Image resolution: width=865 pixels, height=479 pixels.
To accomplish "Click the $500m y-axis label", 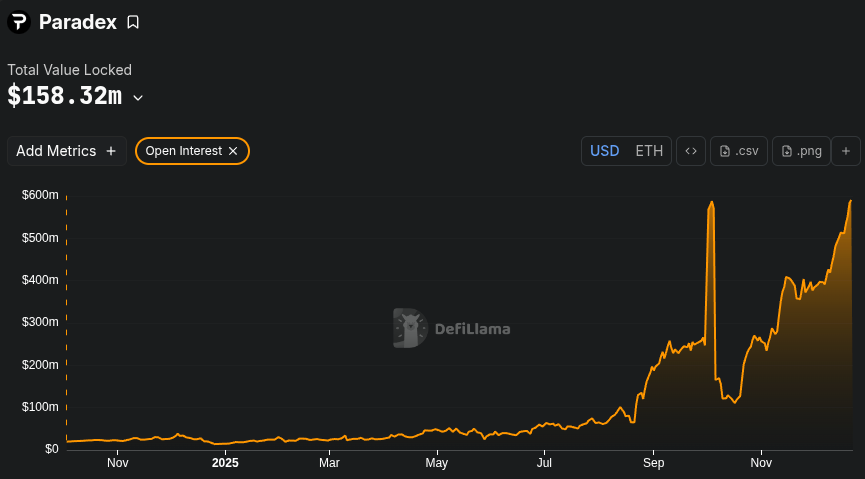I will (x=40, y=238).
